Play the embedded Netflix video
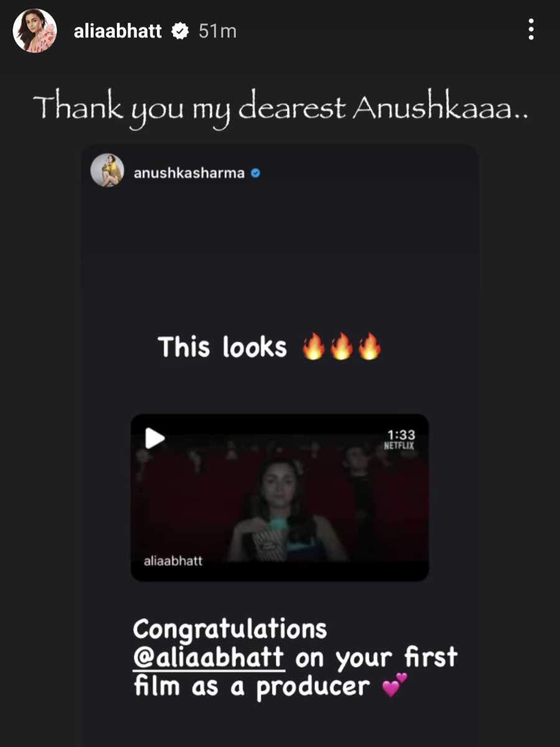 155,438
